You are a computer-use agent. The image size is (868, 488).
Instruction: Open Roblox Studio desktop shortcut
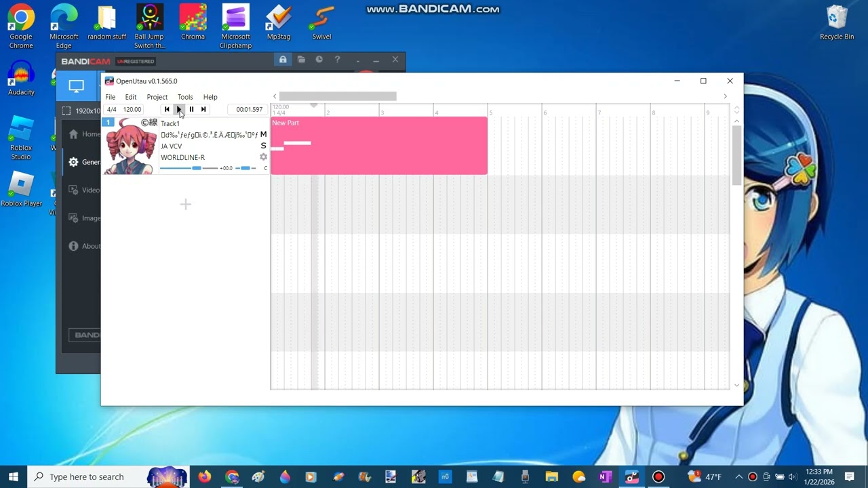[21, 138]
